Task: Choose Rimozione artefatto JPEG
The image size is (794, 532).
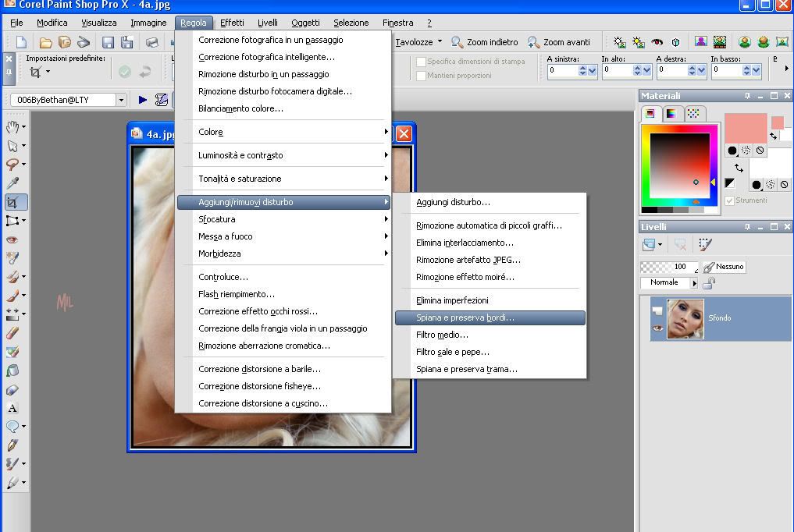Action: [490, 260]
